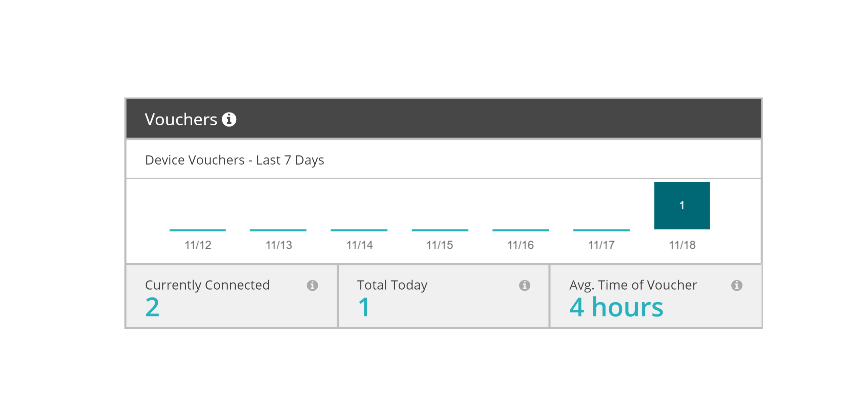
Task: Click the 4 hours average value
Action: tap(616, 307)
